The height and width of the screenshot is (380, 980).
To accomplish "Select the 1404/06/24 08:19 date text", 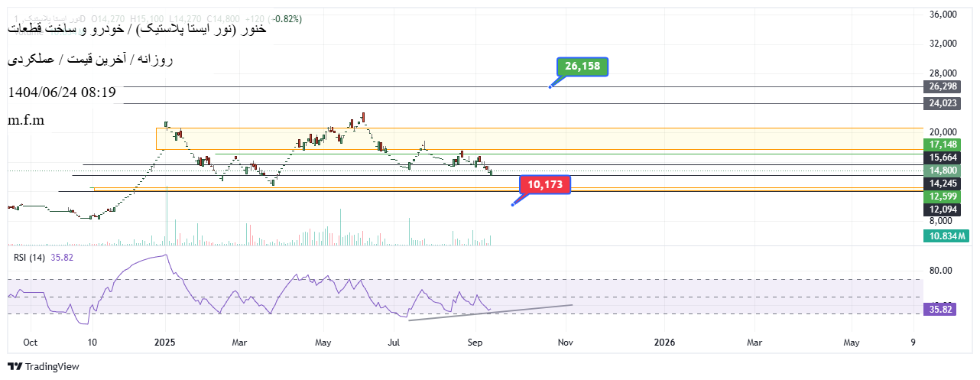I will pos(61,93).
